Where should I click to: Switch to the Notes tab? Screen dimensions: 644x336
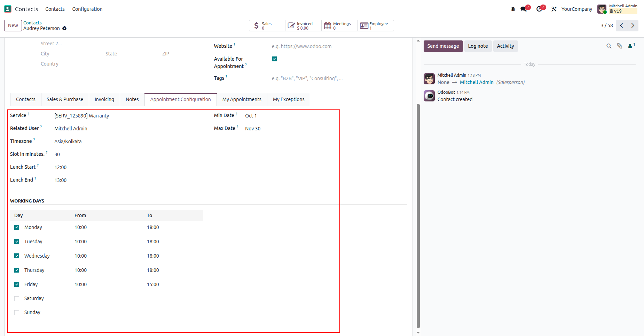[x=132, y=99]
